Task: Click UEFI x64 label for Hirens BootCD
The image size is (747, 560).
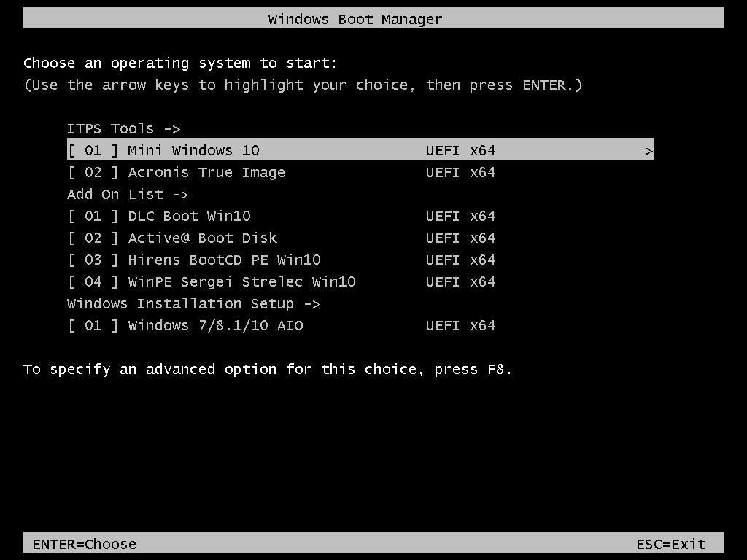Action: (461, 260)
